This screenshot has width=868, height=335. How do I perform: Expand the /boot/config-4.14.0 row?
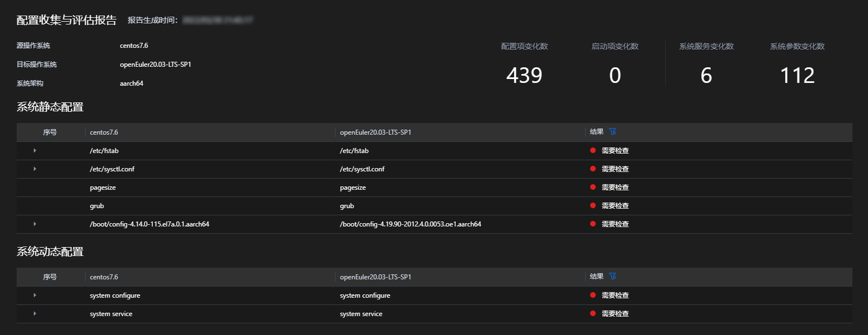coord(35,224)
